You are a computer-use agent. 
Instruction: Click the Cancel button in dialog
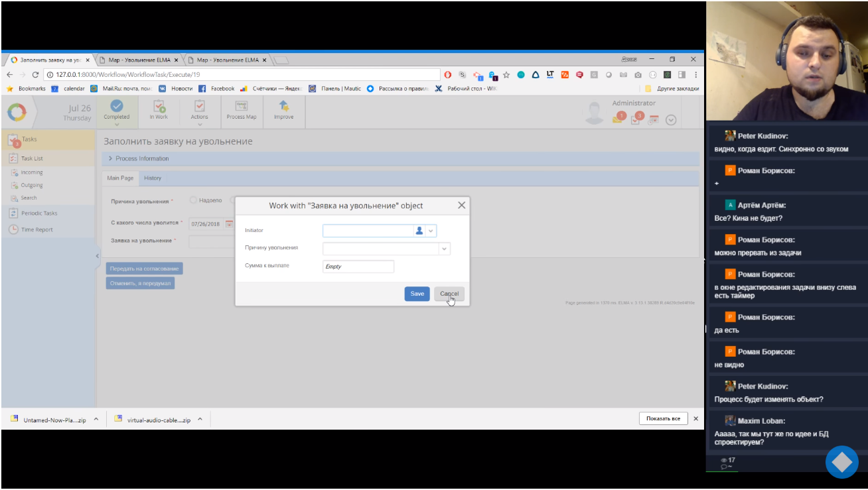pyautogui.click(x=449, y=294)
